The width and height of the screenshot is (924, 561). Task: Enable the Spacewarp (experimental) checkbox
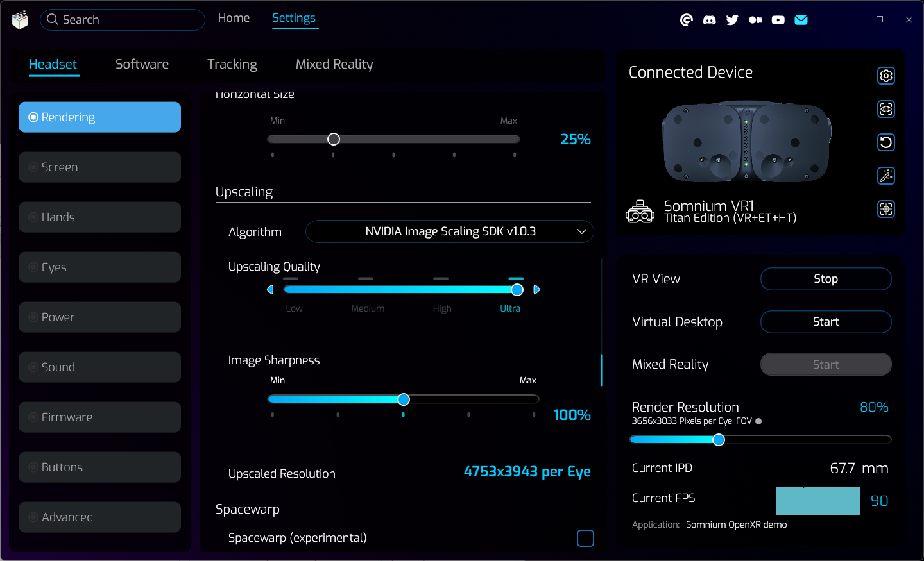[x=585, y=538]
